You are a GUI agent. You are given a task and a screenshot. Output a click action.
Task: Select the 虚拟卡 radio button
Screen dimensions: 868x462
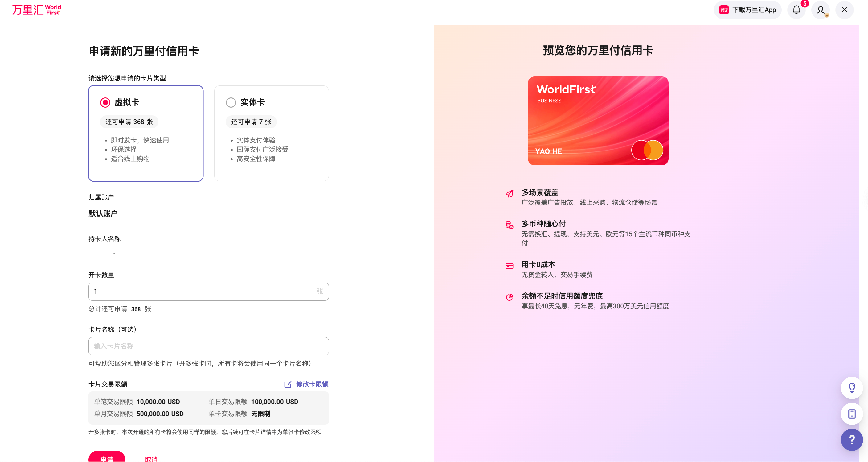[x=105, y=102]
